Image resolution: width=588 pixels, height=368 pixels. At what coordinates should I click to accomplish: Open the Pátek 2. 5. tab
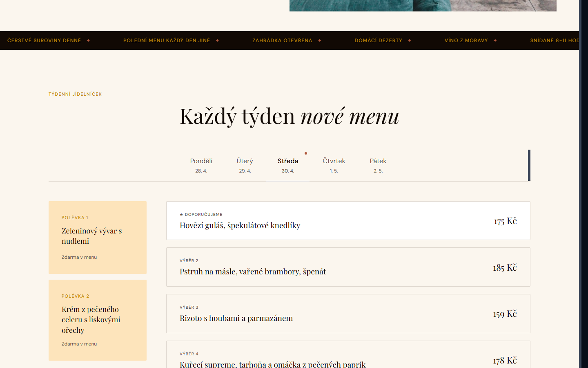378,166
